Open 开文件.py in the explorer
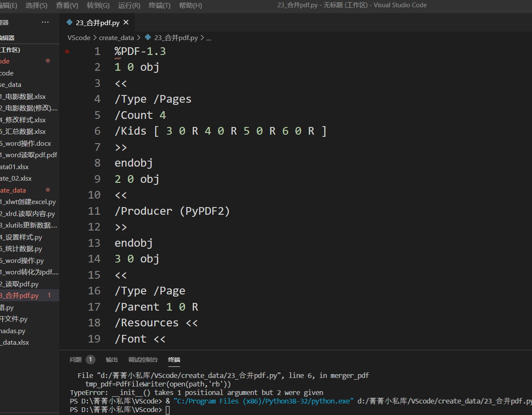The width and height of the screenshot is (532, 415). tap(14, 319)
